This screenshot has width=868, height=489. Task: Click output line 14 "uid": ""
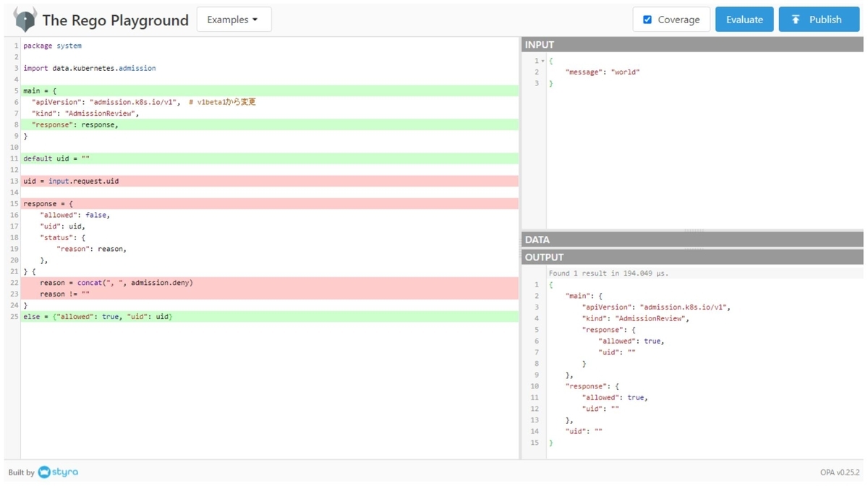(584, 431)
